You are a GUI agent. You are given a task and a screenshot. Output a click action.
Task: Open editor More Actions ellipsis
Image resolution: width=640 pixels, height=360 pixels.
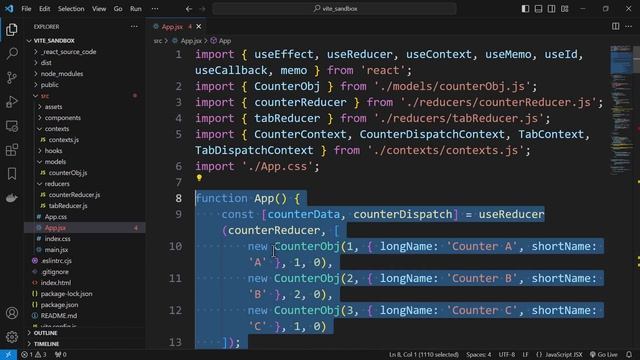[628, 27]
